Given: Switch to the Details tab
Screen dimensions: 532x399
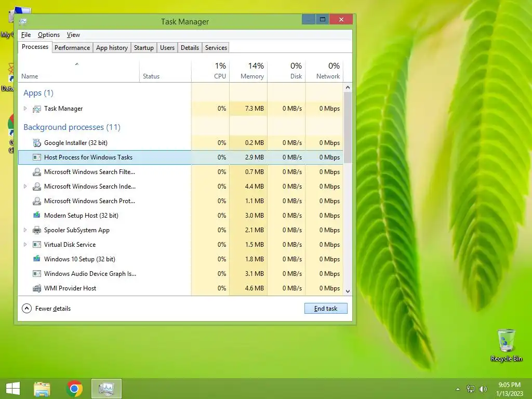Looking at the screenshot, I should click(190, 48).
